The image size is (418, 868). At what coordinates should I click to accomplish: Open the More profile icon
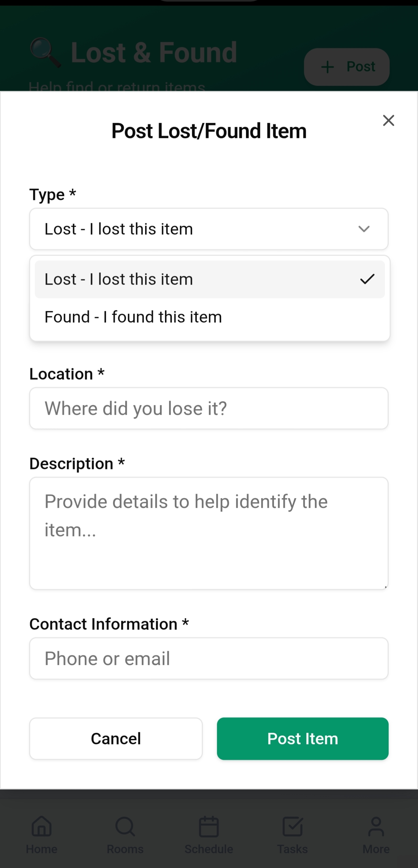tap(376, 826)
